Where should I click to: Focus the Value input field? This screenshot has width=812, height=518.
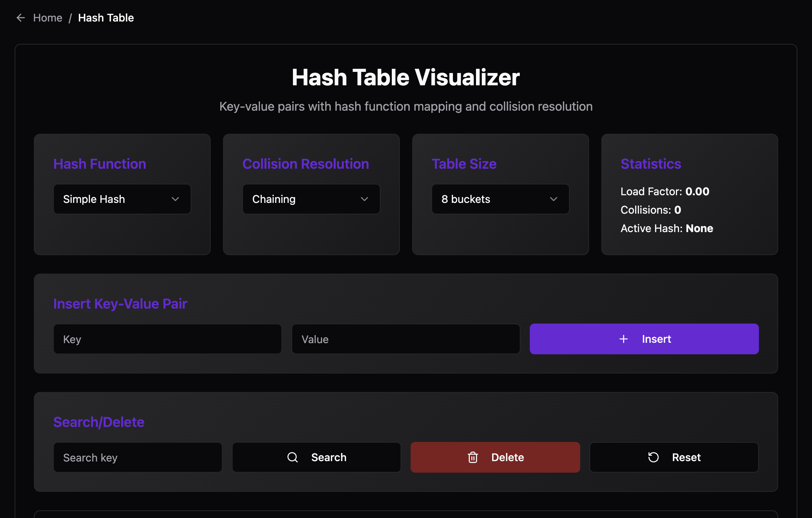[406, 339]
